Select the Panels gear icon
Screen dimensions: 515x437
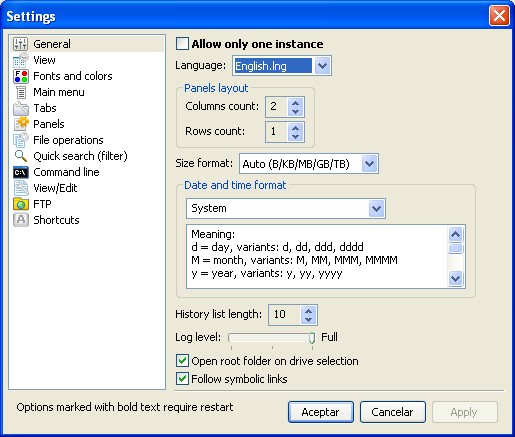point(21,124)
